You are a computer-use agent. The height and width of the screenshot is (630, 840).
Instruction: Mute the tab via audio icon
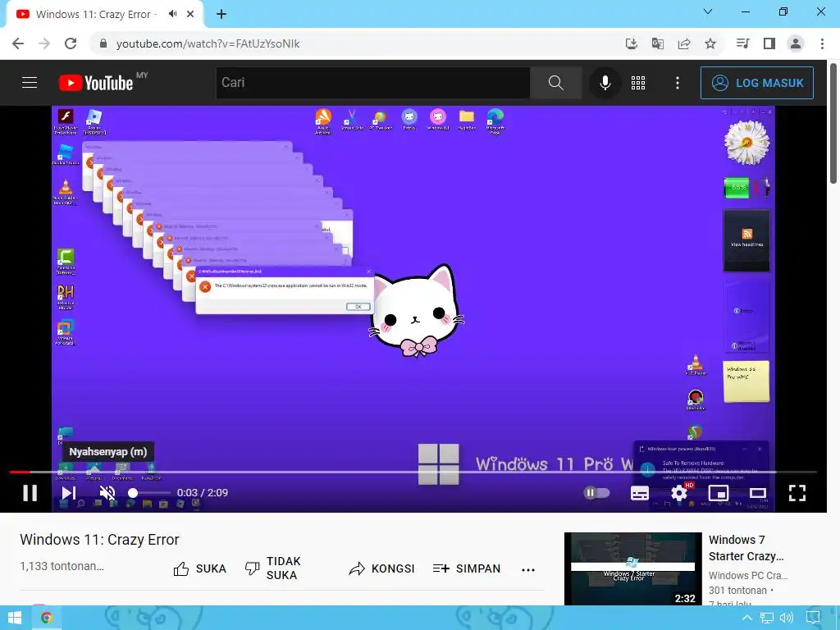pyautogui.click(x=172, y=14)
